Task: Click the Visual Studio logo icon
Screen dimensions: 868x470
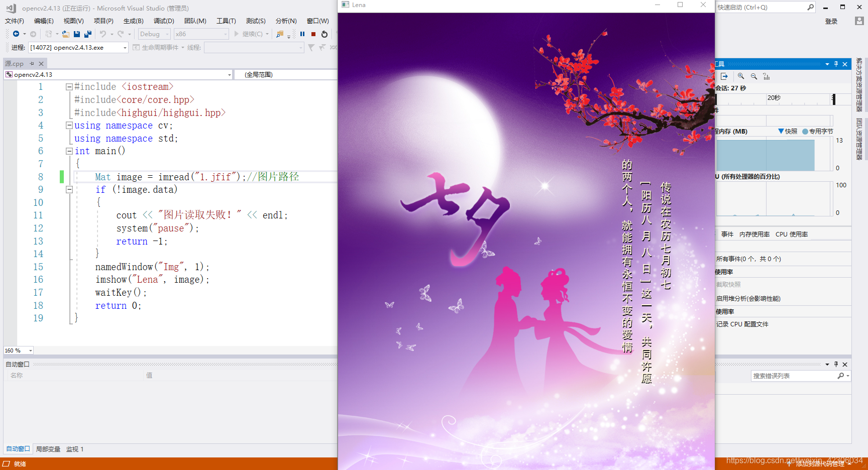Action: point(11,8)
